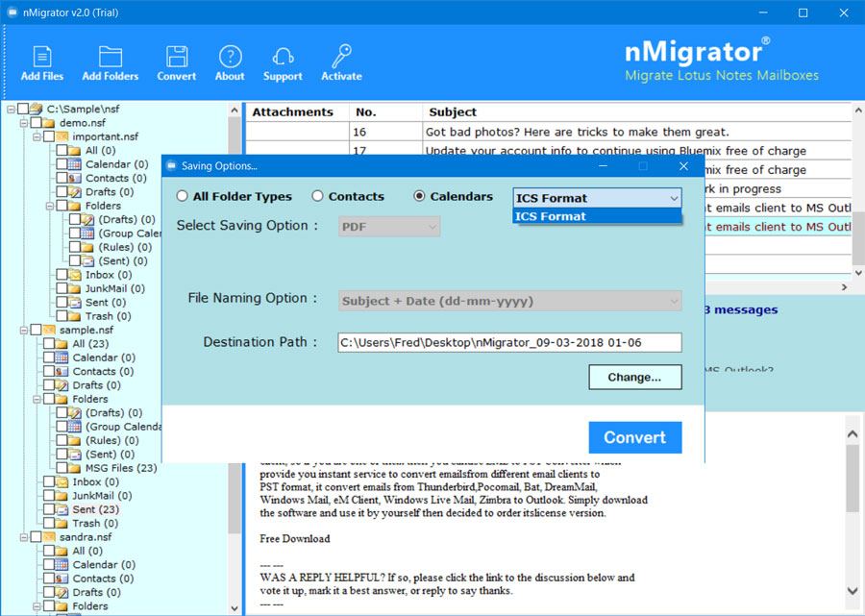Click the blue Convert button in Saving Options

(x=635, y=437)
